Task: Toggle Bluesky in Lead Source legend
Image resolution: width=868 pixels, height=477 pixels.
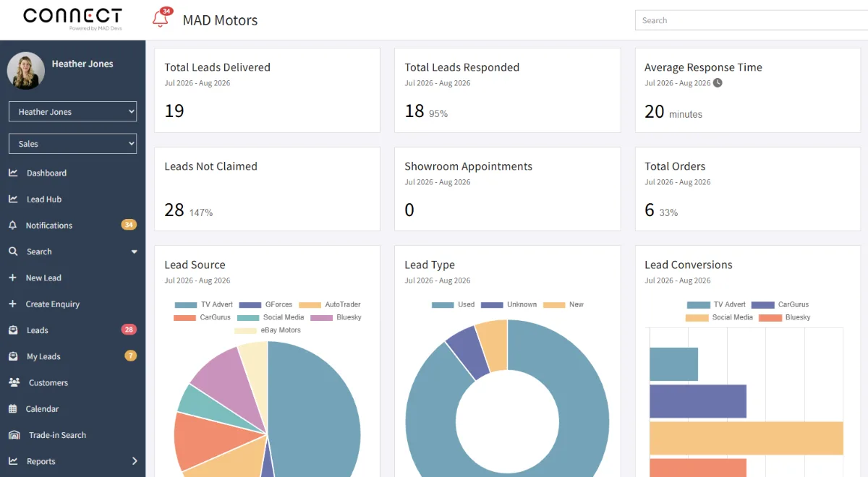Action: [336, 317]
